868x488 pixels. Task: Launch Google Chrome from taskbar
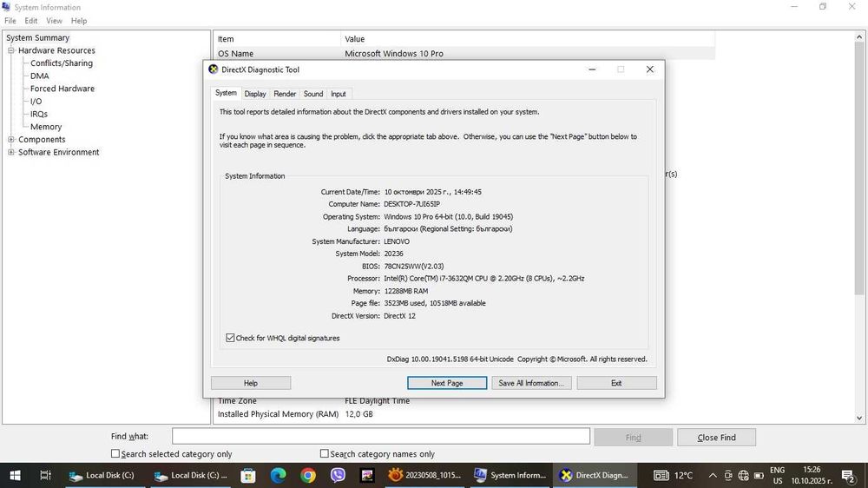pyautogui.click(x=308, y=475)
